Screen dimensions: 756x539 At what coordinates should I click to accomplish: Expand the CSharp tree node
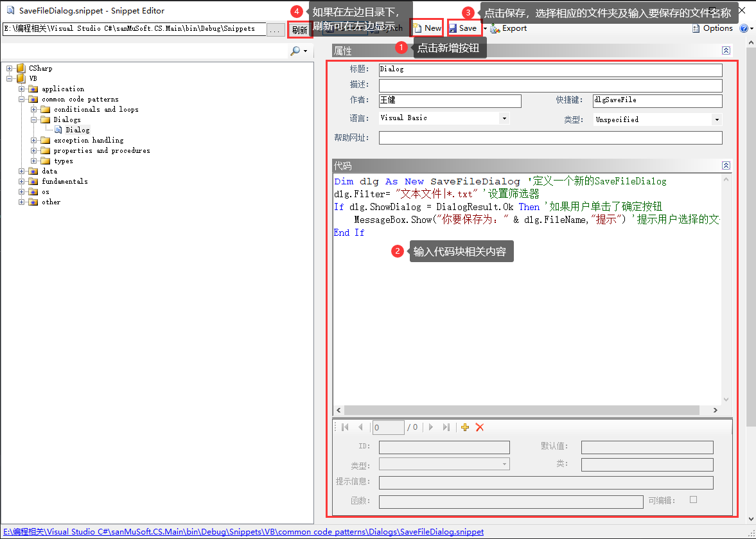9,69
